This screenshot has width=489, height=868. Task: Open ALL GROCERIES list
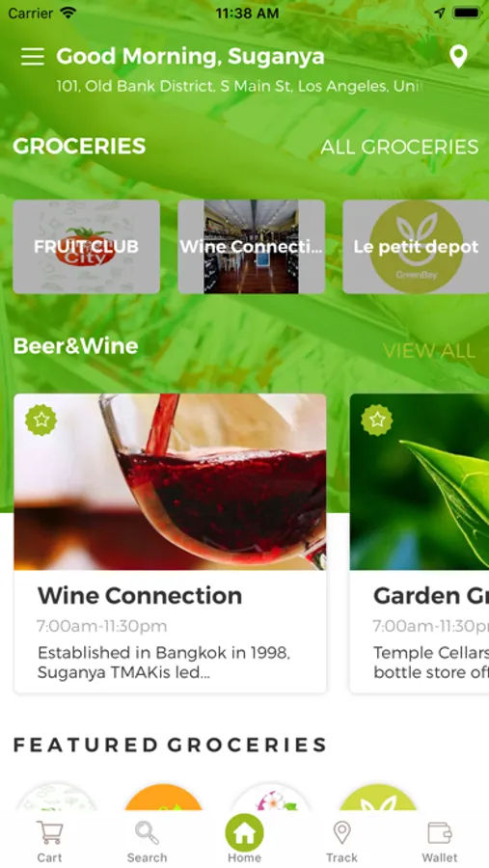[x=399, y=147]
